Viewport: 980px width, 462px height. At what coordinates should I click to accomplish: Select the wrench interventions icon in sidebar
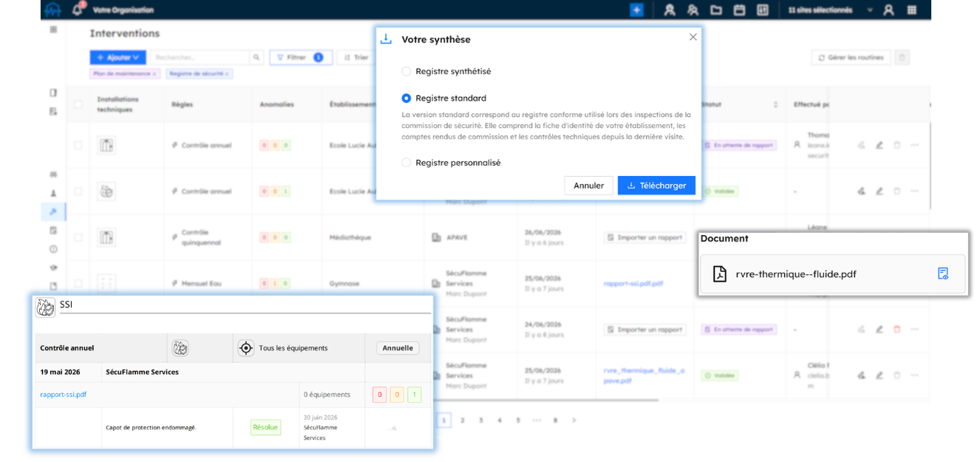[53, 212]
